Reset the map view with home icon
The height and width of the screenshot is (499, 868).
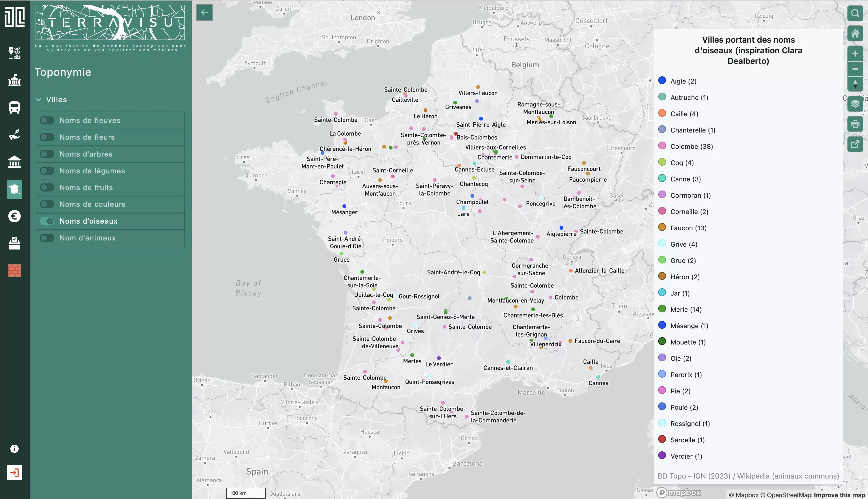pos(855,34)
